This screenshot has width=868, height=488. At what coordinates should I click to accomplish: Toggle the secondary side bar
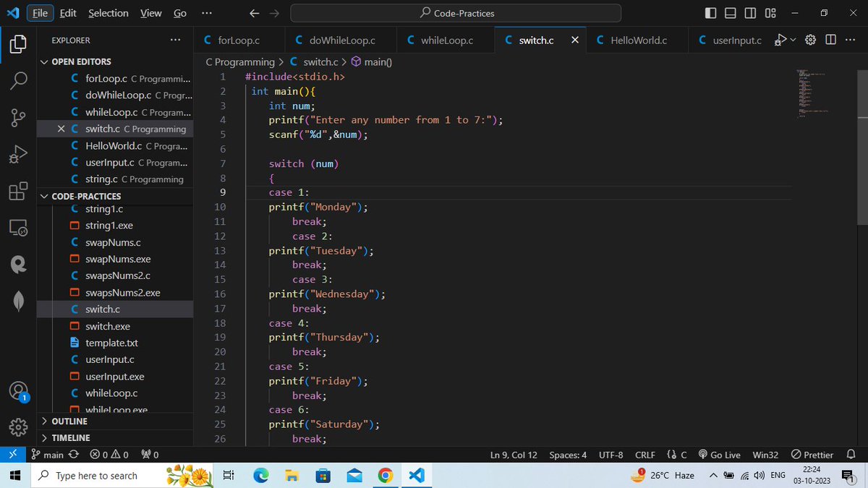click(750, 13)
